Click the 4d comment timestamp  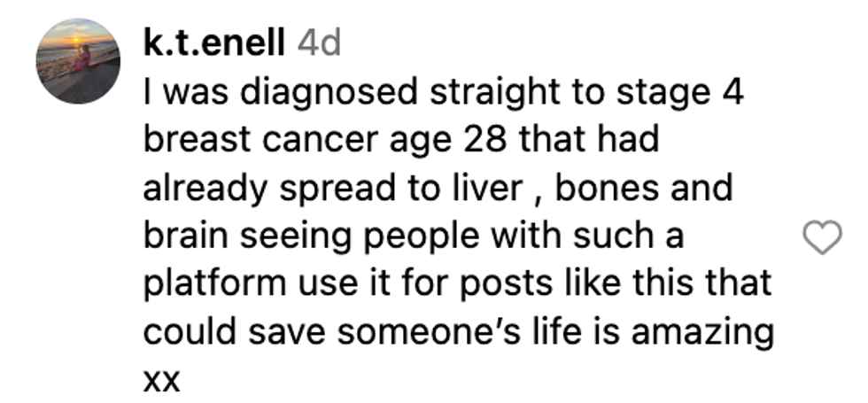pos(319,43)
